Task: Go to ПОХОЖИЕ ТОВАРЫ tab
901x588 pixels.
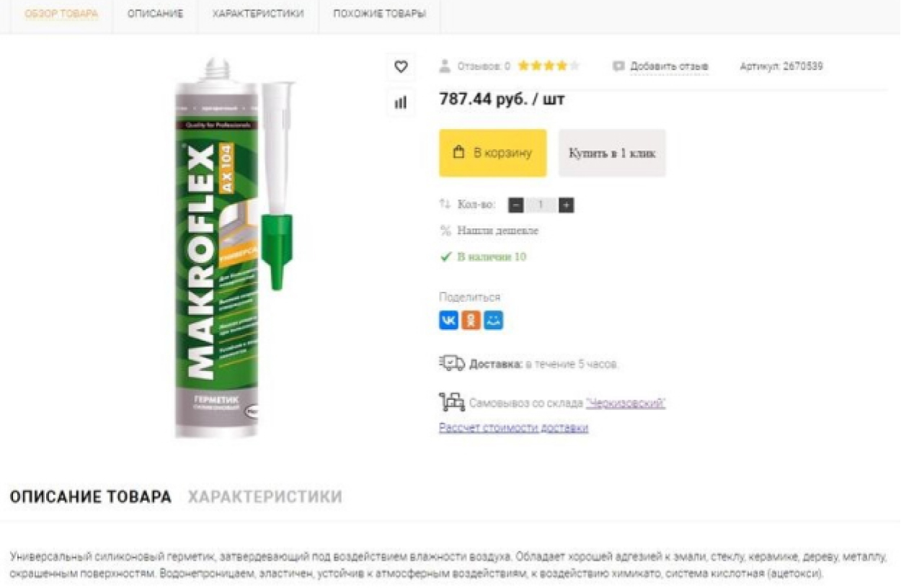Action: coord(379,14)
